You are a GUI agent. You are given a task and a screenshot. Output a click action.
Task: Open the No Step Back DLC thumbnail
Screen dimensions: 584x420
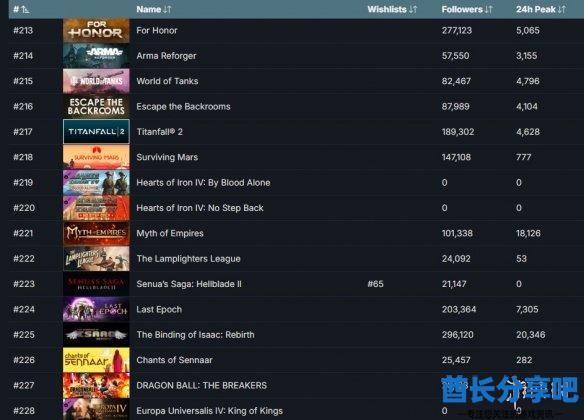point(96,208)
